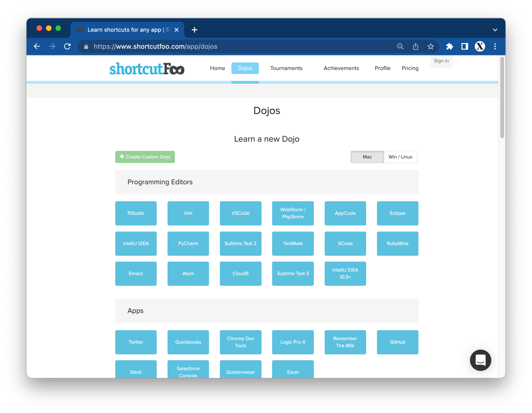
Task: Open the Atom dojo
Action: tap(188, 274)
